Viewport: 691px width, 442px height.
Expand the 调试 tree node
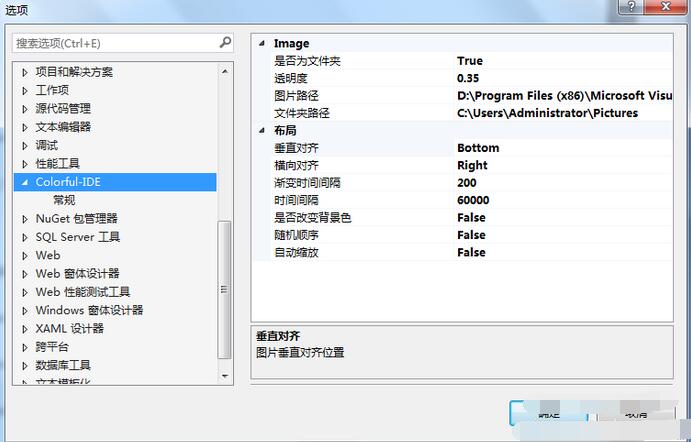point(25,145)
